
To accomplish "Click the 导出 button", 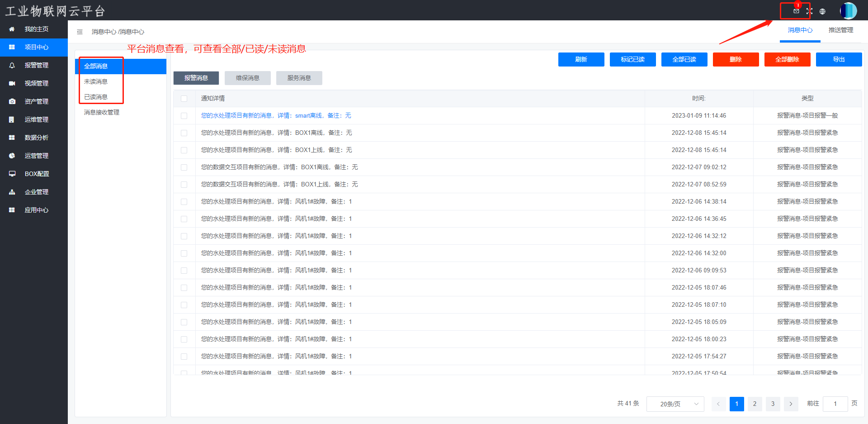I will click(x=839, y=59).
